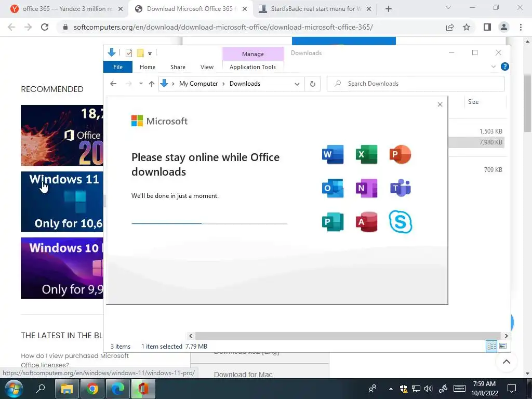This screenshot has height=399, width=532.
Task: Click New Folder quick access icon in Explorer
Action: click(x=140, y=53)
